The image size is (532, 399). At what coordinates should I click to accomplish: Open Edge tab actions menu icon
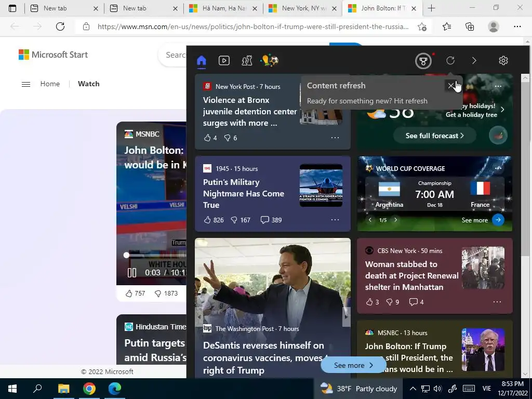(x=12, y=8)
